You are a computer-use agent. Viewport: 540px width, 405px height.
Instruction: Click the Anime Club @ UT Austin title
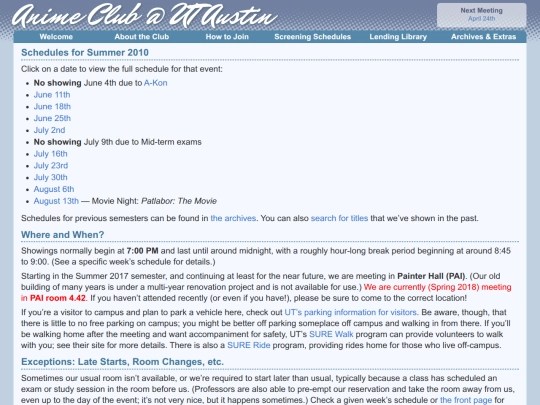[144, 15]
